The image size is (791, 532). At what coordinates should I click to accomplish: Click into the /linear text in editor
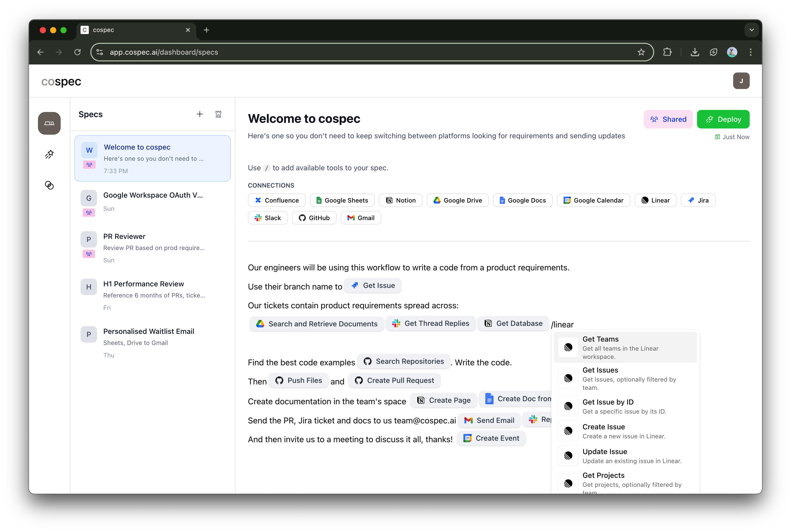coord(563,325)
